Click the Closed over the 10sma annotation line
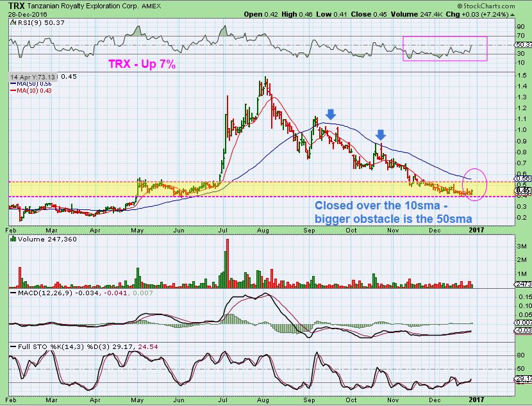Viewport: 532px width, 406px height. pos(382,206)
